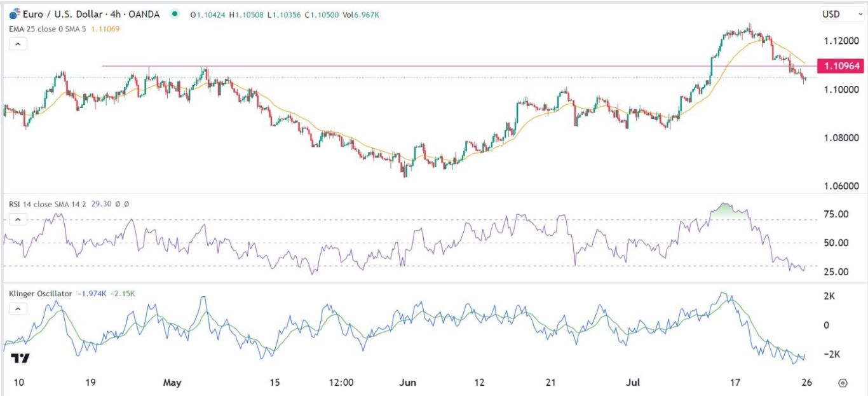868x396 pixels.
Task: Click the EUR/USD currency pair flag icon
Action: pyautogui.click(x=14, y=15)
